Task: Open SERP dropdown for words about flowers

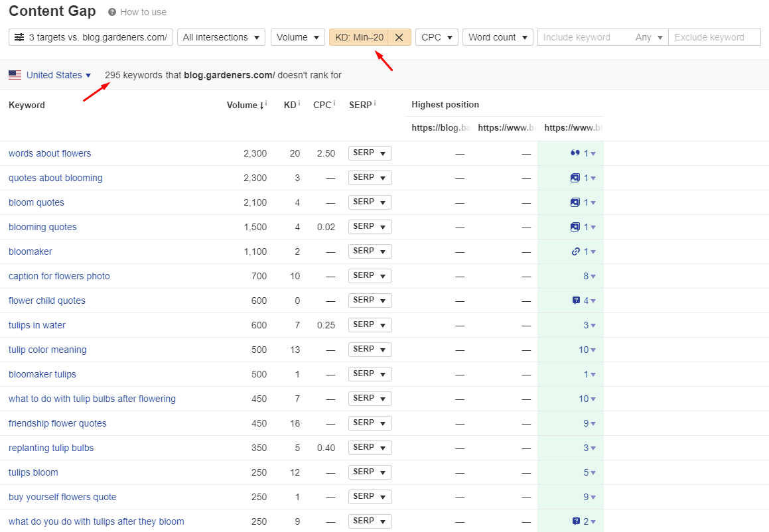Action: (370, 153)
